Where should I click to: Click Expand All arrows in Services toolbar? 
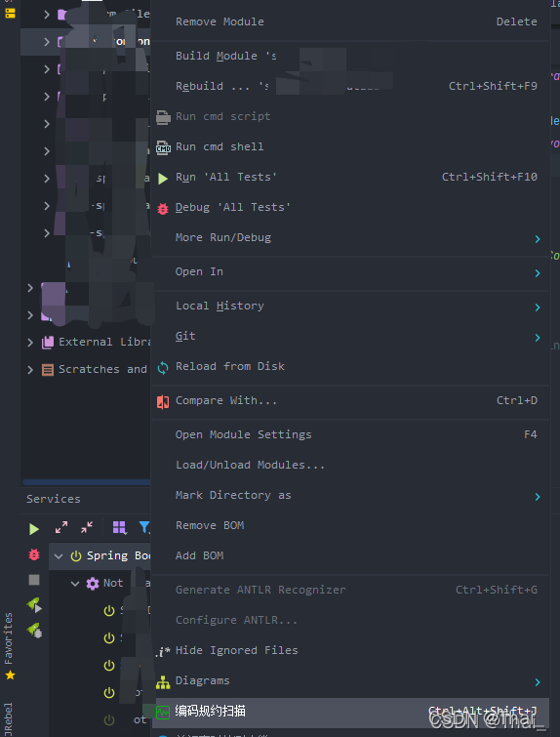point(61,527)
